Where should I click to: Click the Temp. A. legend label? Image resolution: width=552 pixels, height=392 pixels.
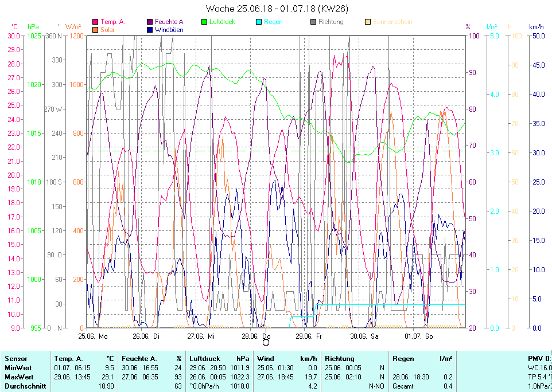tap(112, 22)
